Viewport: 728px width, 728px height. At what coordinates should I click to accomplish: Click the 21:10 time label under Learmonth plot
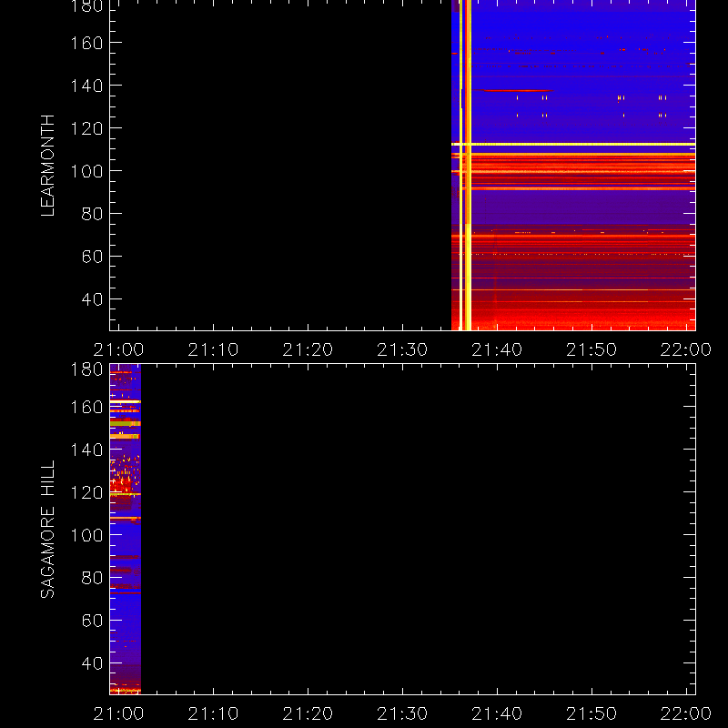(x=213, y=349)
